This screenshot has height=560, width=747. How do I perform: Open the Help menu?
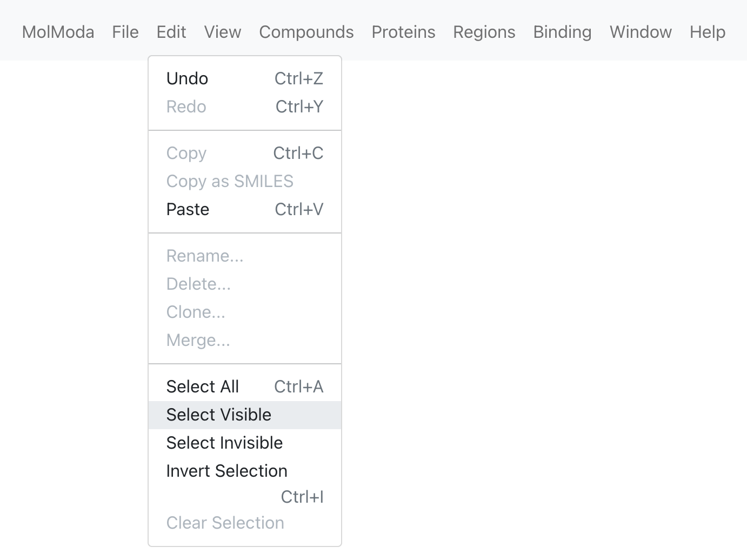(x=708, y=32)
